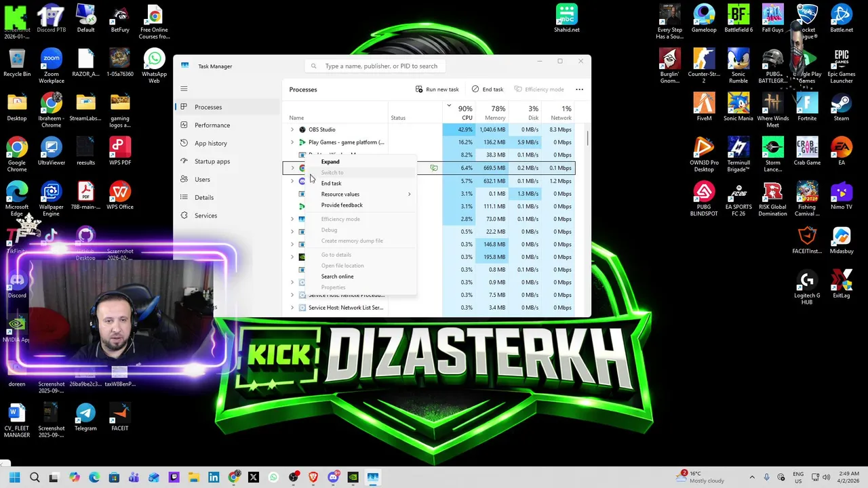The width and height of the screenshot is (868, 488).
Task: Click the green efficiency leaf status icon
Action: coord(434,168)
